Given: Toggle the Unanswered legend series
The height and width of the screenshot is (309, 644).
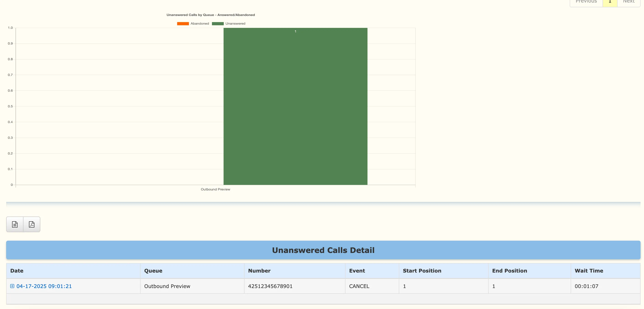Looking at the screenshot, I should pos(235,23).
